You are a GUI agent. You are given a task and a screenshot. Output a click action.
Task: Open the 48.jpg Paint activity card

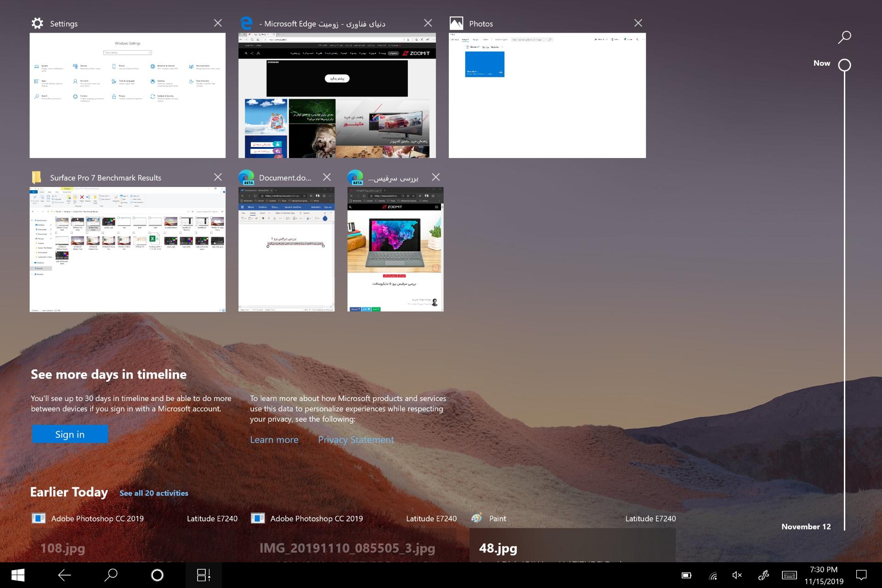point(572,545)
